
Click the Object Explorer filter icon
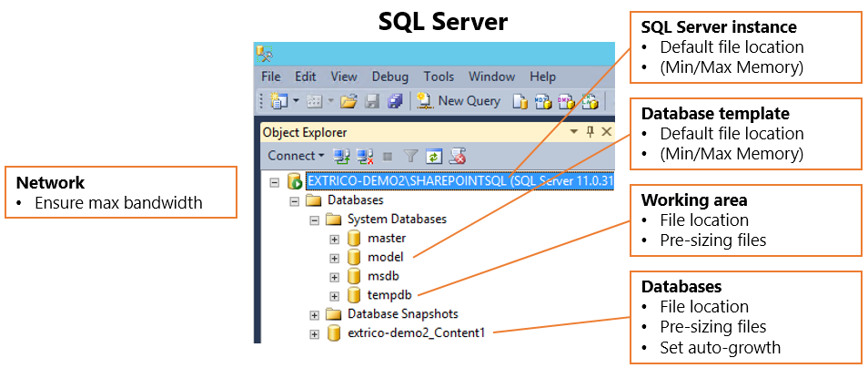[x=411, y=156]
